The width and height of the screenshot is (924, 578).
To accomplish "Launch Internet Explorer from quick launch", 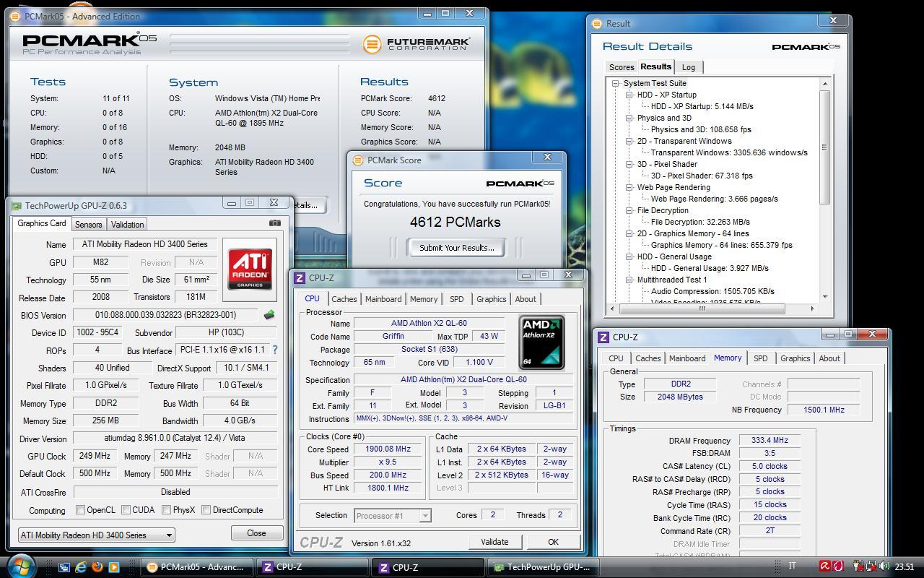I will [81, 567].
